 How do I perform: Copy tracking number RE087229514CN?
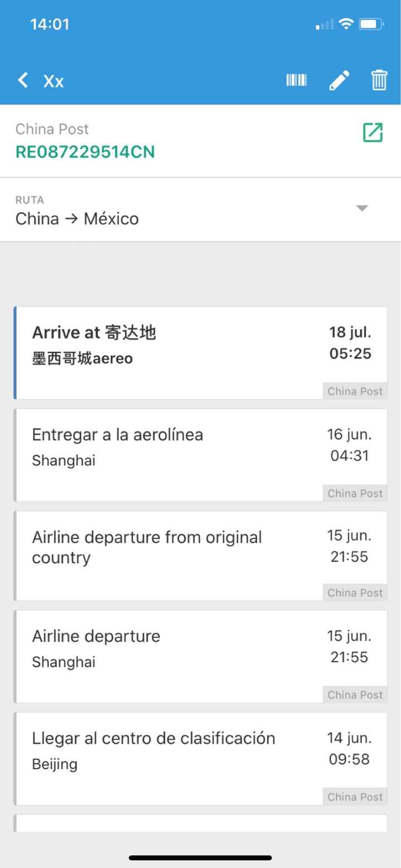[85, 152]
